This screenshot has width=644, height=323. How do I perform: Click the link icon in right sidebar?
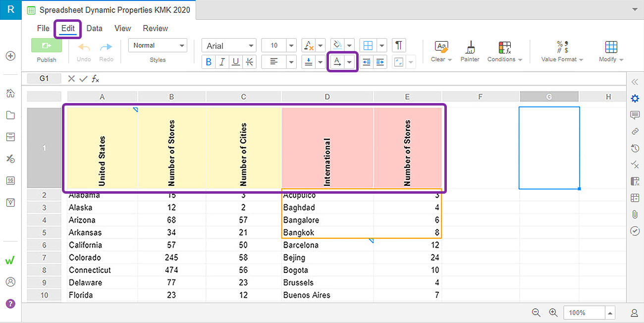coord(635,131)
